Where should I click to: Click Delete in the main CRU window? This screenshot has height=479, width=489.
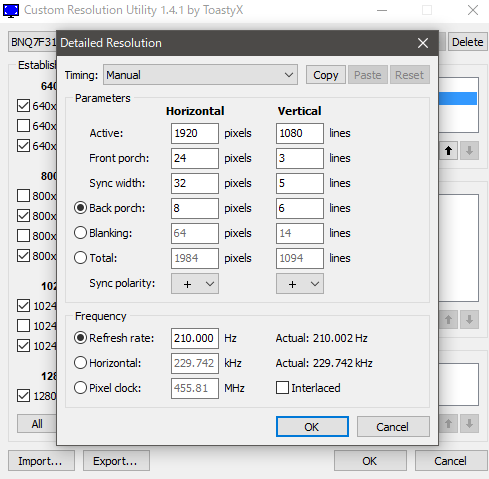(x=467, y=42)
